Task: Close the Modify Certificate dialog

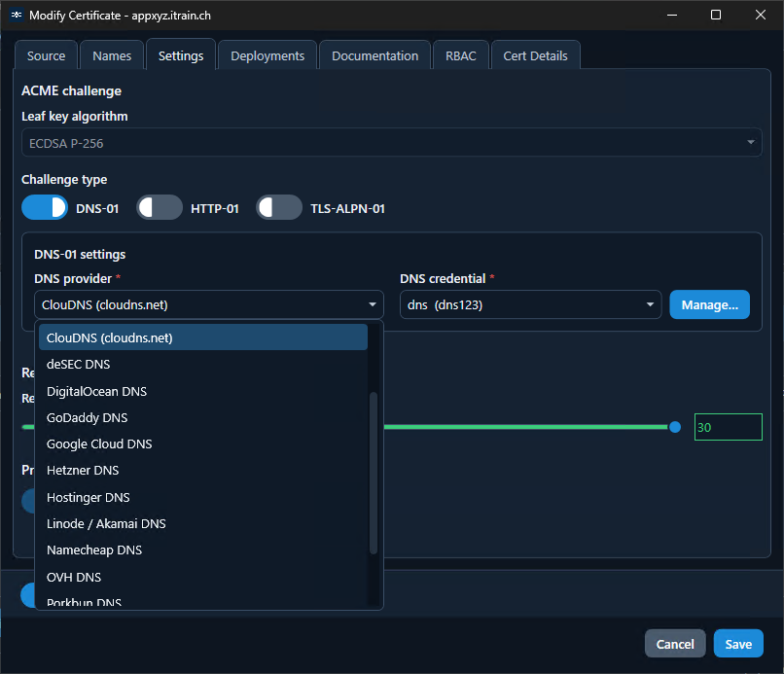Action: click(760, 15)
